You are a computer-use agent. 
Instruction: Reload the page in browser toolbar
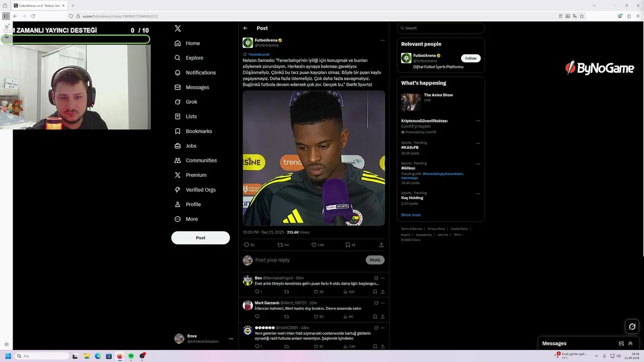click(33, 16)
